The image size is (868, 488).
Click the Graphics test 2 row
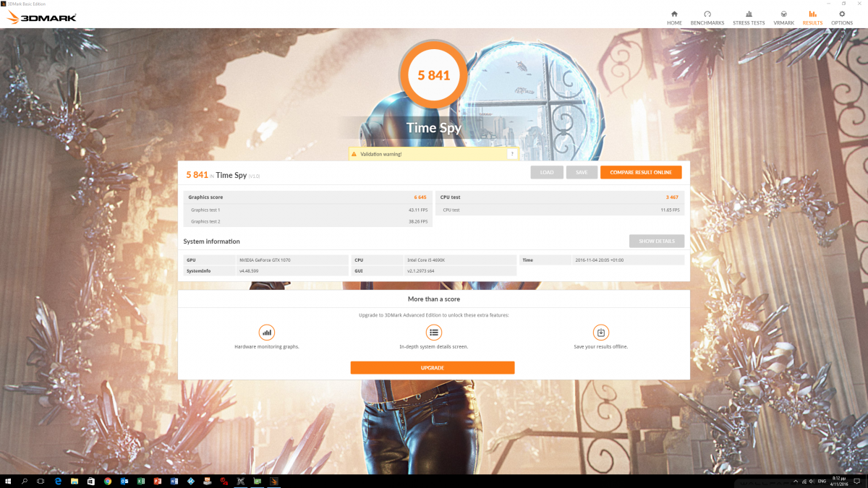click(x=308, y=221)
